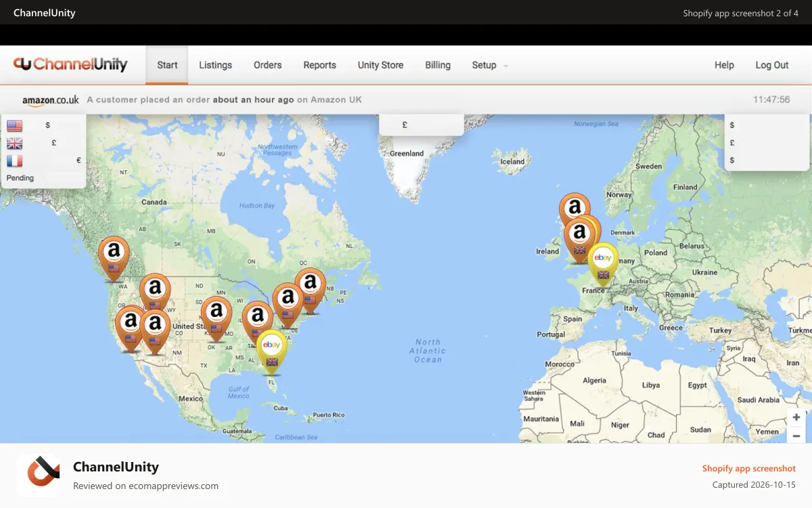
Task: Open the Unity Store tab
Action: tap(380, 65)
